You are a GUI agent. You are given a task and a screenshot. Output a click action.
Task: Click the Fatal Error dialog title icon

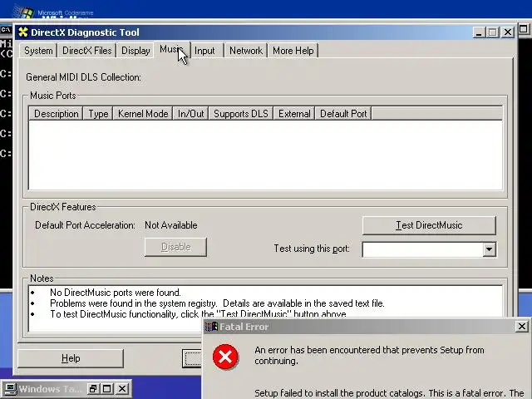coord(211,327)
